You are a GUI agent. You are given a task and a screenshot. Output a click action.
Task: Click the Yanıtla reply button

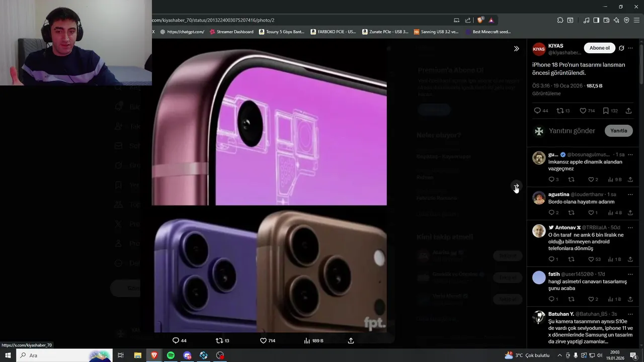(x=619, y=131)
